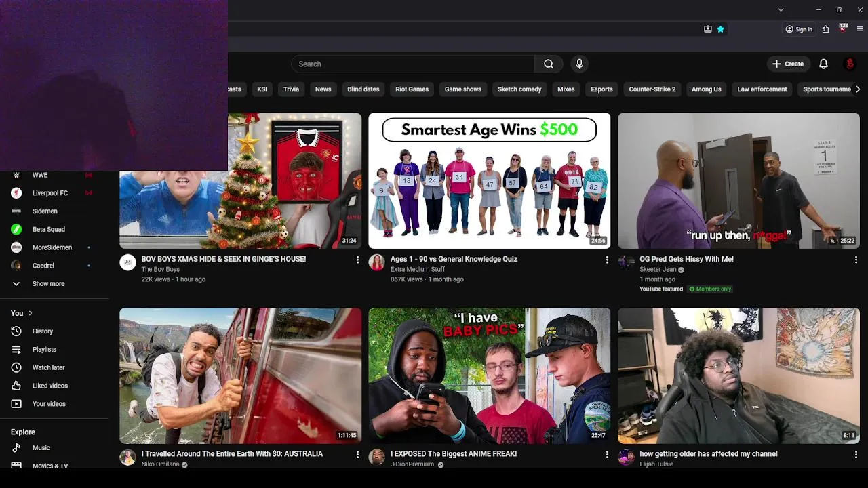Open options for getting older video
Image resolution: width=868 pixels, height=488 pixels.
[x=856, y=455]
